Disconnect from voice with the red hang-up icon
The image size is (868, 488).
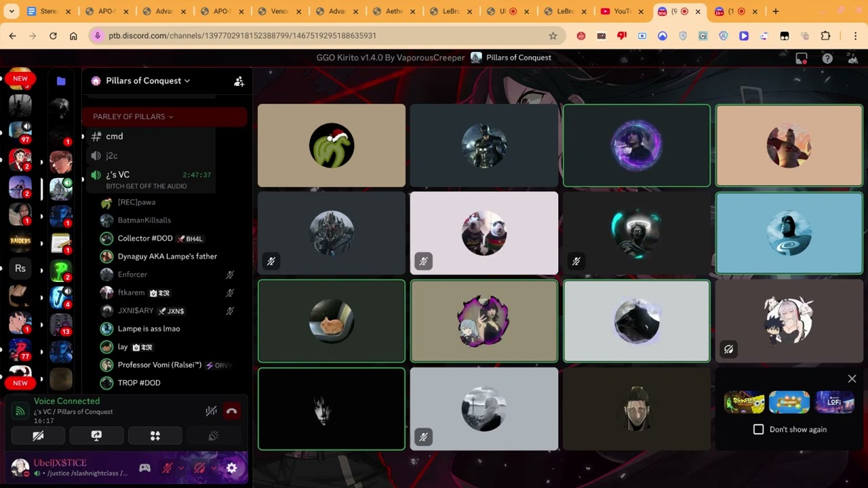tap(232, 411)
